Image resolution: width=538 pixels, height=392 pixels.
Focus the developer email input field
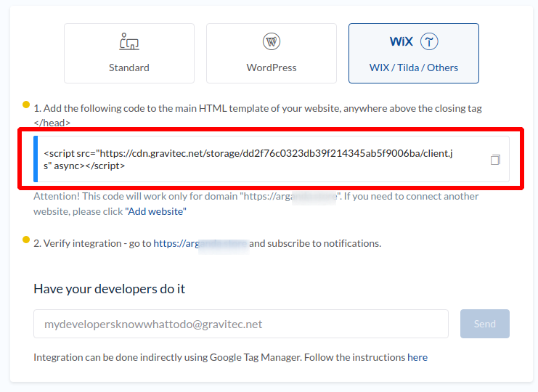pyautogui.click(x=241, y=324)
